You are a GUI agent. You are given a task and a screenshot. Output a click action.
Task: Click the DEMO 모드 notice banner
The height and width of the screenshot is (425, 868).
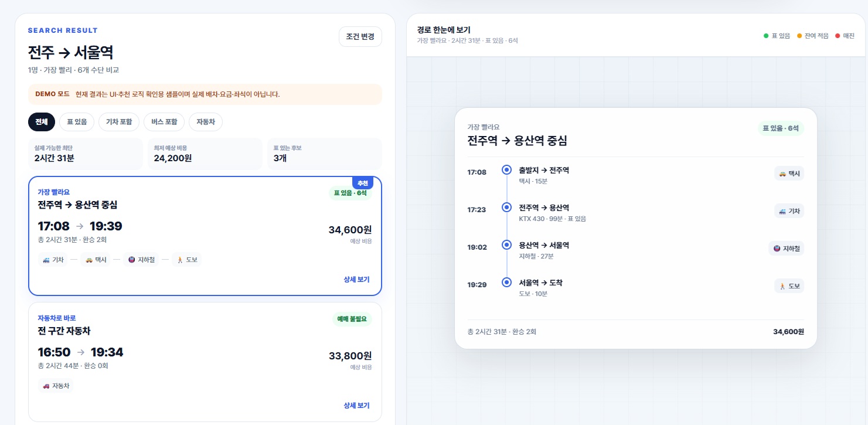click(x=205, y=94)
